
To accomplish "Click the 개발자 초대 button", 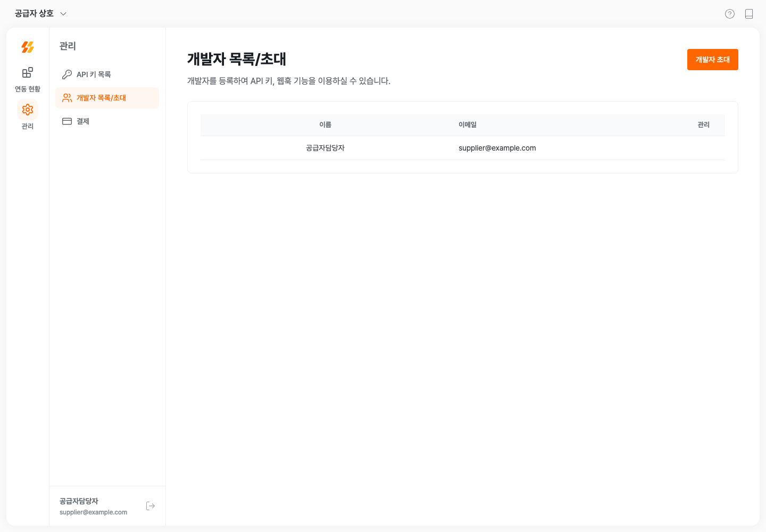I will [x=713, y=60].
